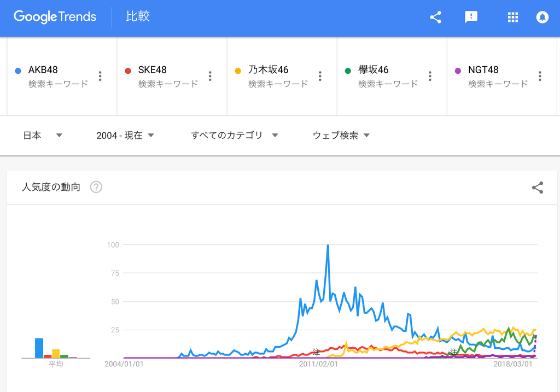Click the yellow 乃木坂46 color dot
The height and width of the screenshot is (392, 560).
[238, 71]
